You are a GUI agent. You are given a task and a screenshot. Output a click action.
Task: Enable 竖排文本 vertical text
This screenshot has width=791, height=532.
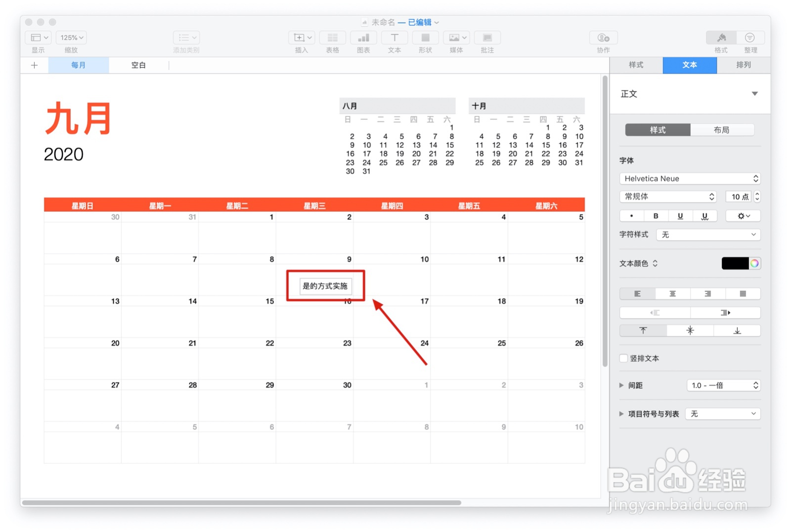coord(623,358)
